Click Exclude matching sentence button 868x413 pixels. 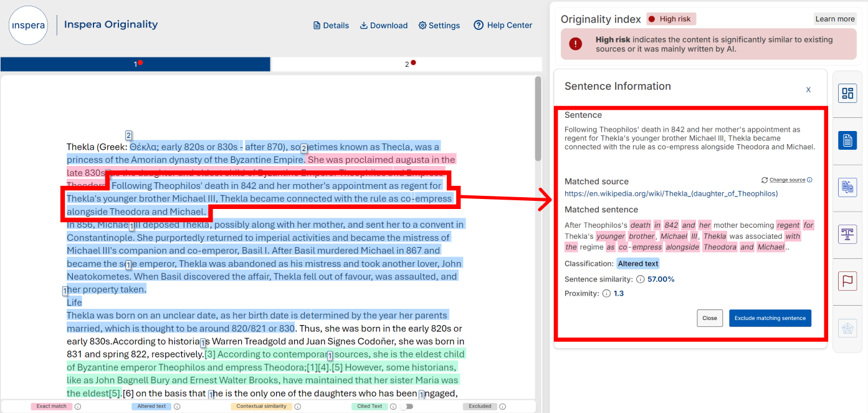[x=770, y=318]
